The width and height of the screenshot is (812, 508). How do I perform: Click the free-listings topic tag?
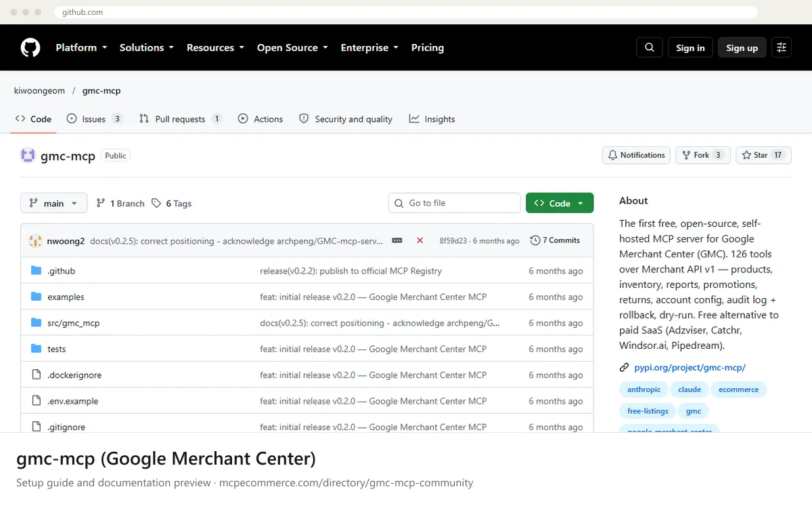coord(648,411)
